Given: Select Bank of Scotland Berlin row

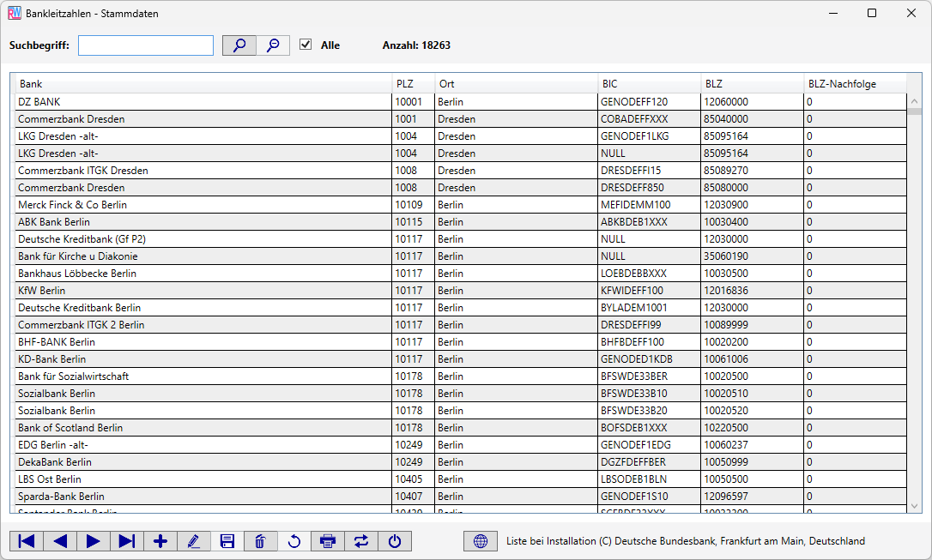Looking at the screenshot, I should (461, 428).
